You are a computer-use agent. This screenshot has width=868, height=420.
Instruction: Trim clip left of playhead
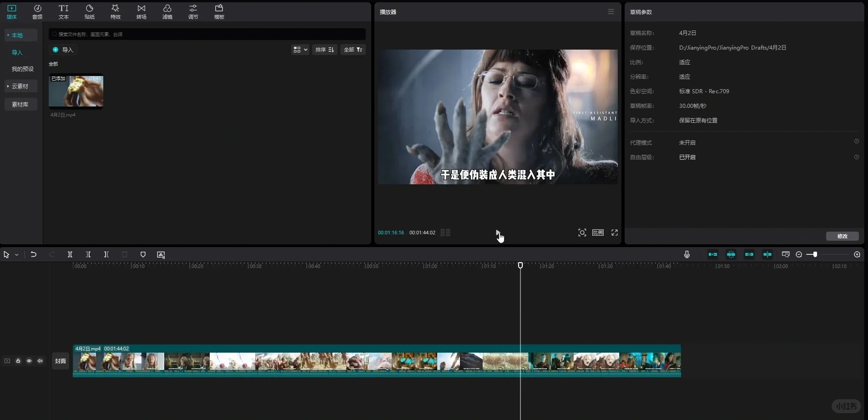88,254
